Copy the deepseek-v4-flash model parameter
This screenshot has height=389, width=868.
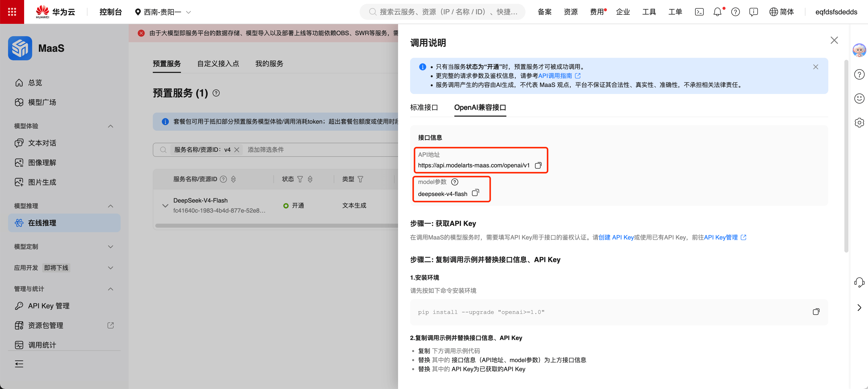(x=475, y=193)
